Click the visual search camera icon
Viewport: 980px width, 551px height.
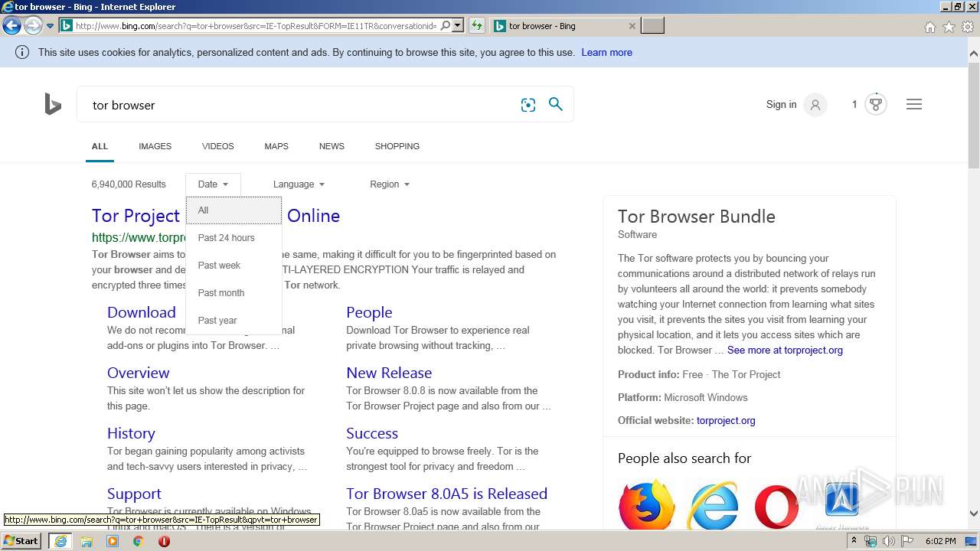point(528,105)
